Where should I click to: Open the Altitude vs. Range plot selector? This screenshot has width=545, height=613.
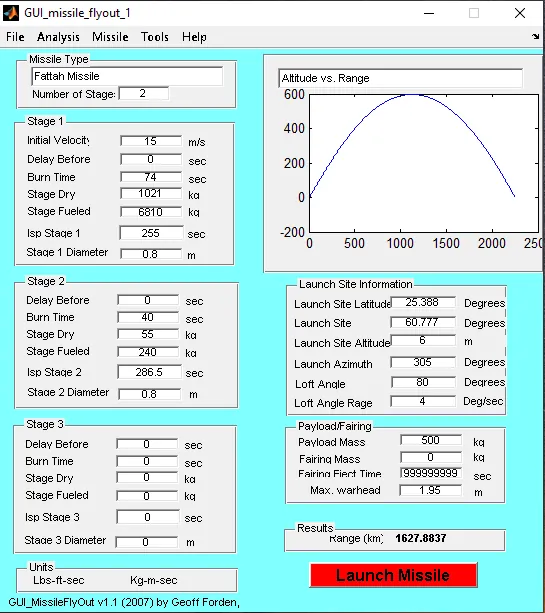click(400, 78)
